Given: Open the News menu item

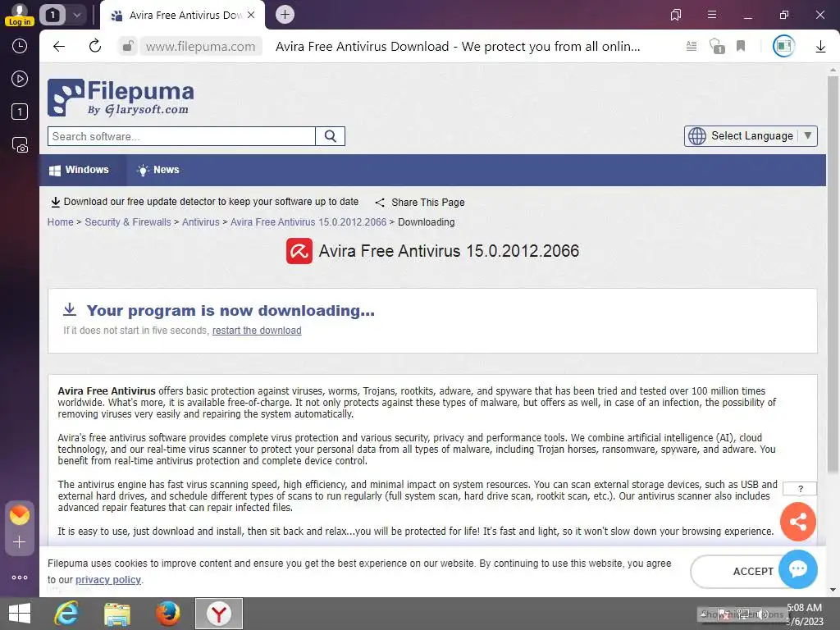Looking at the screenshot, I should pos(158,170).
